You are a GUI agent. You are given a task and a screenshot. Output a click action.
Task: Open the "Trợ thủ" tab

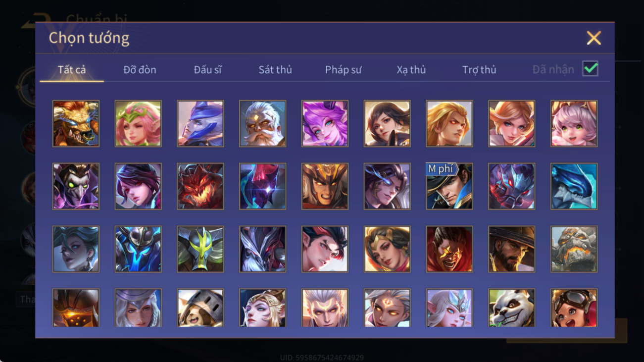(x=479, y=70)
